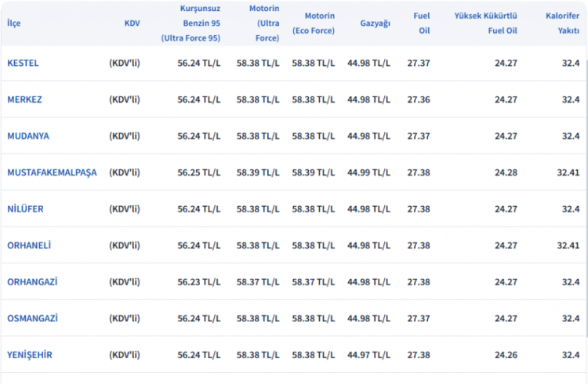Open the NİLÜFER district link
Screen dimensions: 588x384
coord(26,209)
